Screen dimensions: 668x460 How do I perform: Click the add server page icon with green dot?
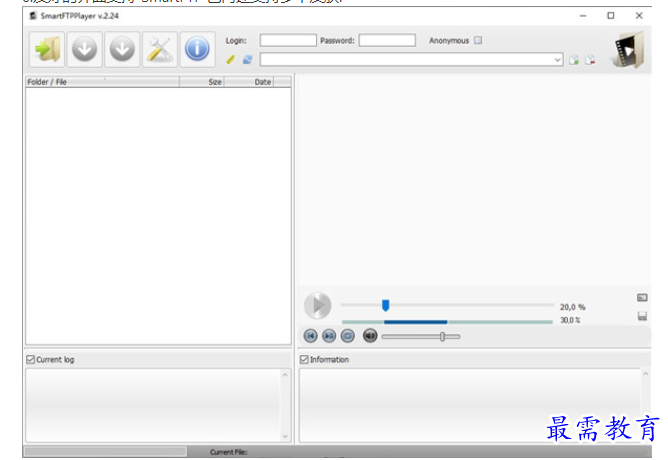click(574, 60)
